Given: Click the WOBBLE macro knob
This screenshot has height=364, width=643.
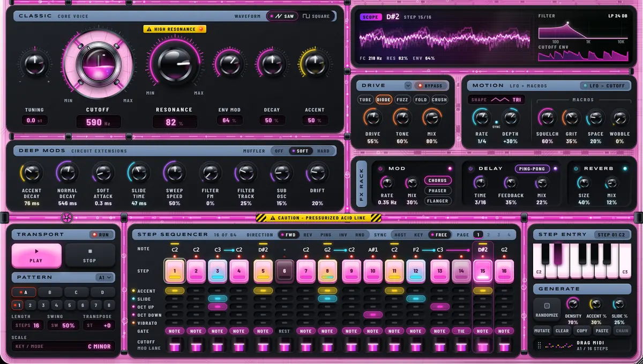Looking at the screenshot, I should click(620, 118).
